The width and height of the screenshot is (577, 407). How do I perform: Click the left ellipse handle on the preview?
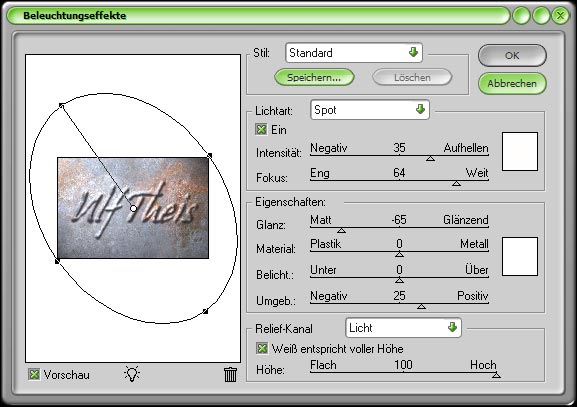(57, 261)
